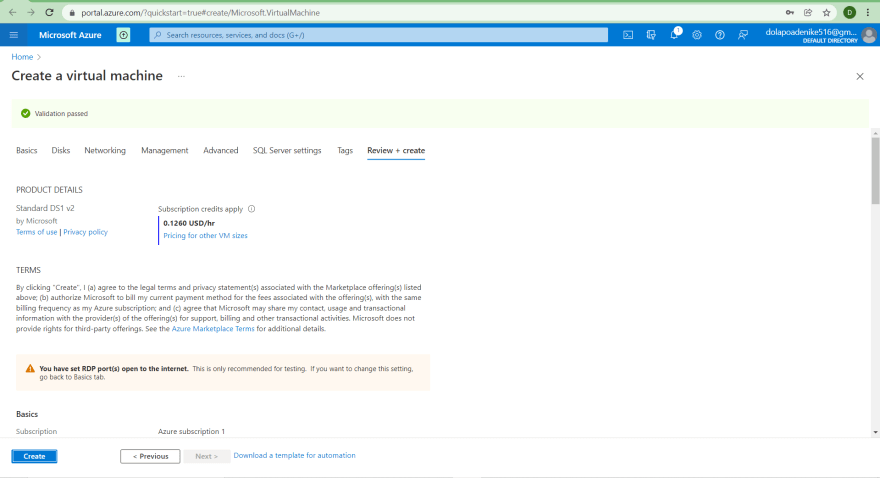
Task: Go to Home breadcrumb
Action: (x=22, y=57)
